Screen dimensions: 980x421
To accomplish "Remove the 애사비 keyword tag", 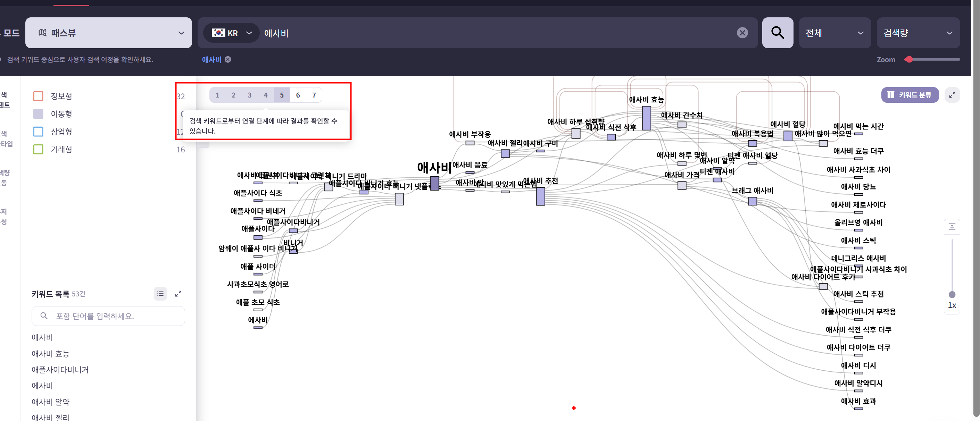I will coord(228,60).
